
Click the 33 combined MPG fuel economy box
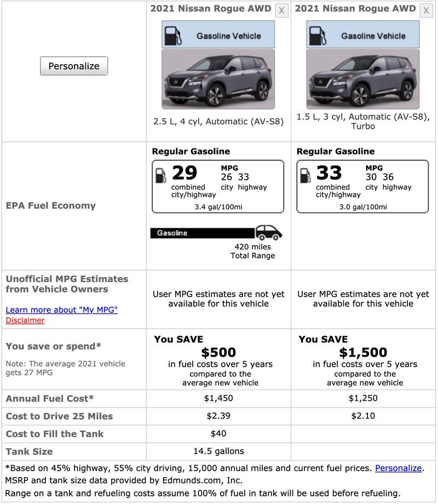pyautogui.click(x=362, y=186)
